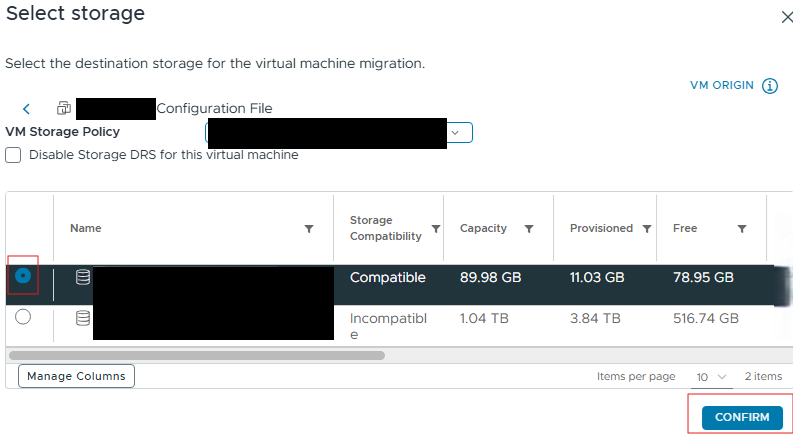The image size is (795, 436).
Task: Click the CONFIRM button
Action: pos(742,417)
